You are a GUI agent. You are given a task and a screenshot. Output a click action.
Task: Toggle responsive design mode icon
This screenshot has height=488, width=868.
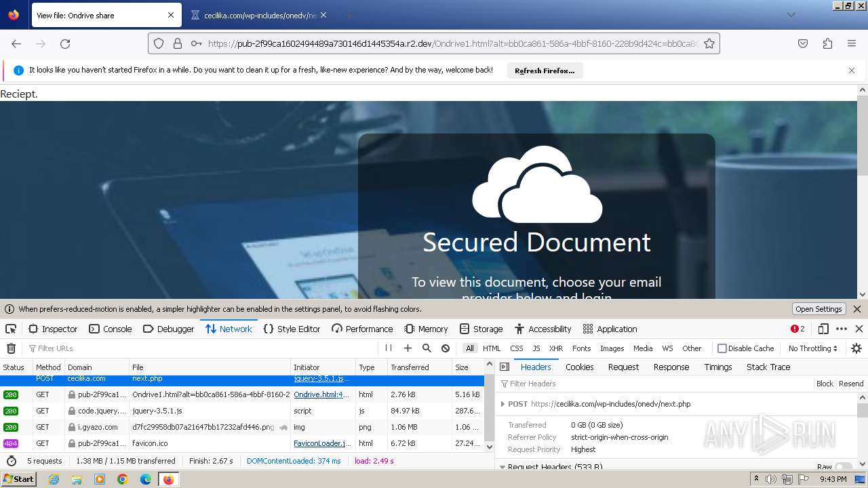click(x=823, y=329)
